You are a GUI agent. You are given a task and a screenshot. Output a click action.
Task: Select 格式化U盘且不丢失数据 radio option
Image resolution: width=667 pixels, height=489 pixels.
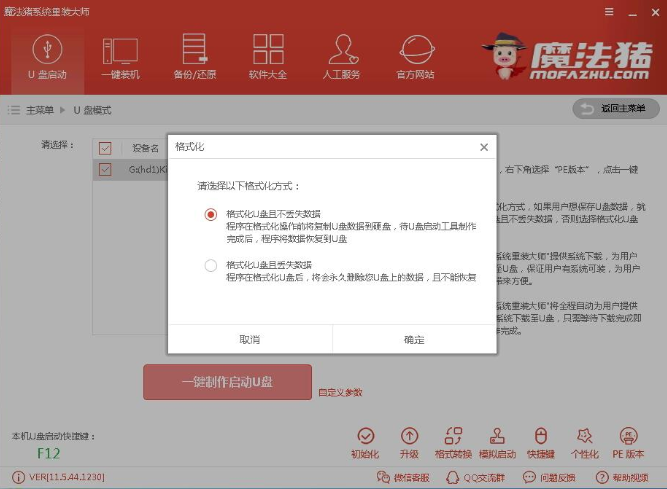[211, 214]
